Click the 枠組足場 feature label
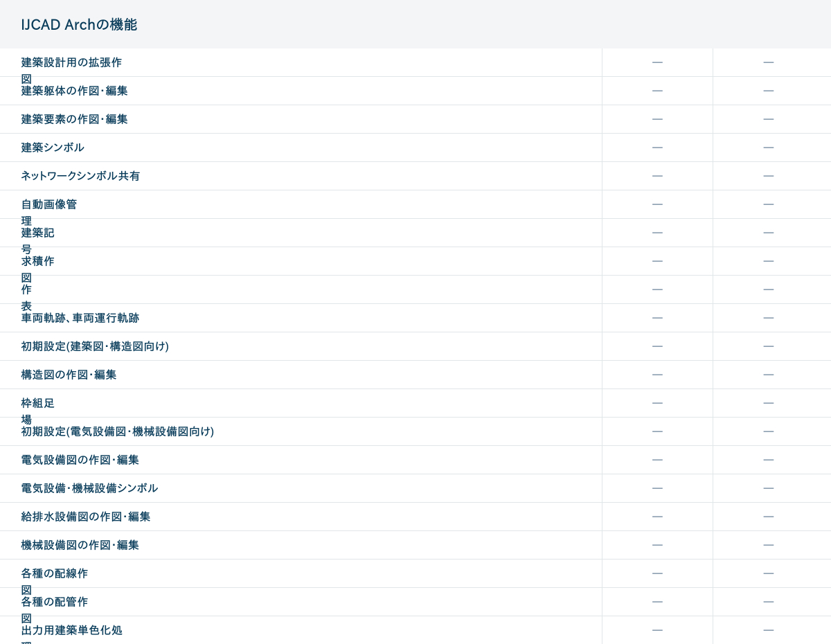Screen dimensions: 831x644 [37, 404]
